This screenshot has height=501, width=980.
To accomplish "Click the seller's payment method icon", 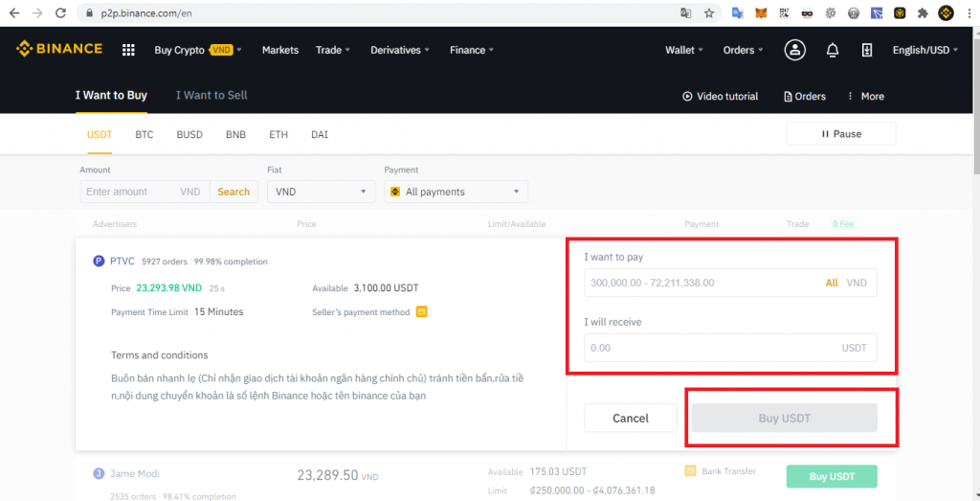I will coord(422,311).
